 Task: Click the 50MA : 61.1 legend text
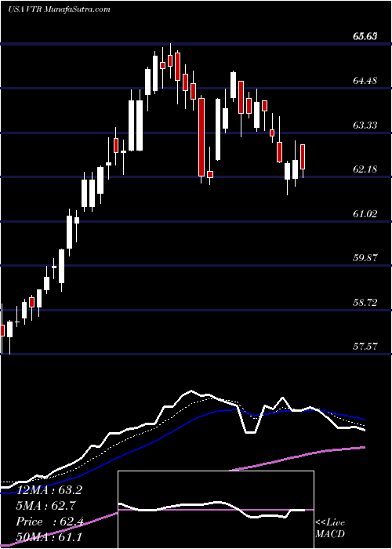tap(49, 536)
